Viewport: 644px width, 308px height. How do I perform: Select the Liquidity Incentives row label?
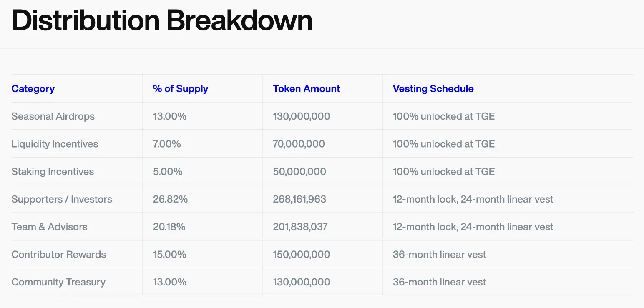(x=55, y=144)
